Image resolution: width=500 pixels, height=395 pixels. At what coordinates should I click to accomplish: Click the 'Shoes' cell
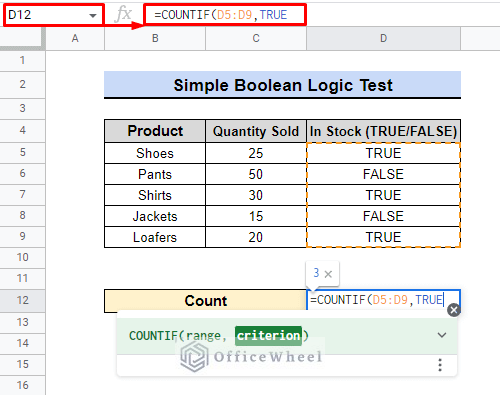[155, 153]
